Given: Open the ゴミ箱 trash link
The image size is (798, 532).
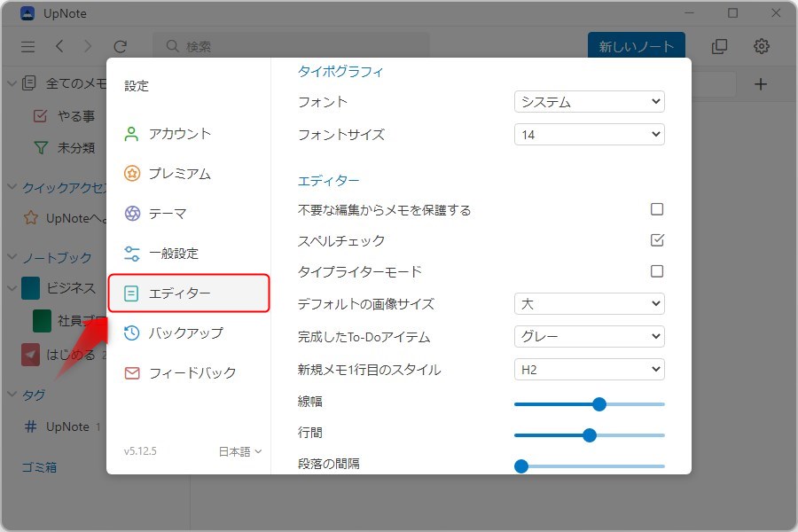Looking at the screenshot, I should (x=39, y=467).
